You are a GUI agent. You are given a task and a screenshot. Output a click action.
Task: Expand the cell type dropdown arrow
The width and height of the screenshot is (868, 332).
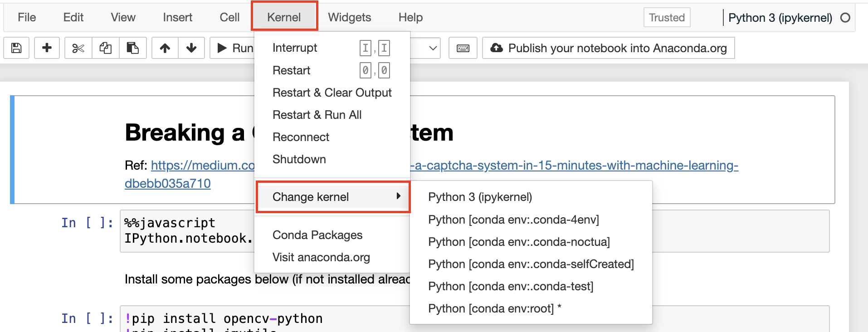coord(433,48)
